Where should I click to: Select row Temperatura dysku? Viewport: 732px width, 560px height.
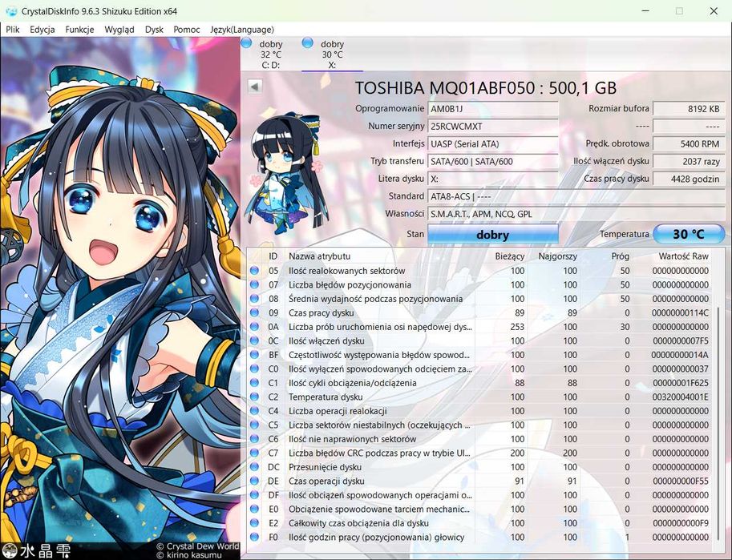(x=479, y=397)
